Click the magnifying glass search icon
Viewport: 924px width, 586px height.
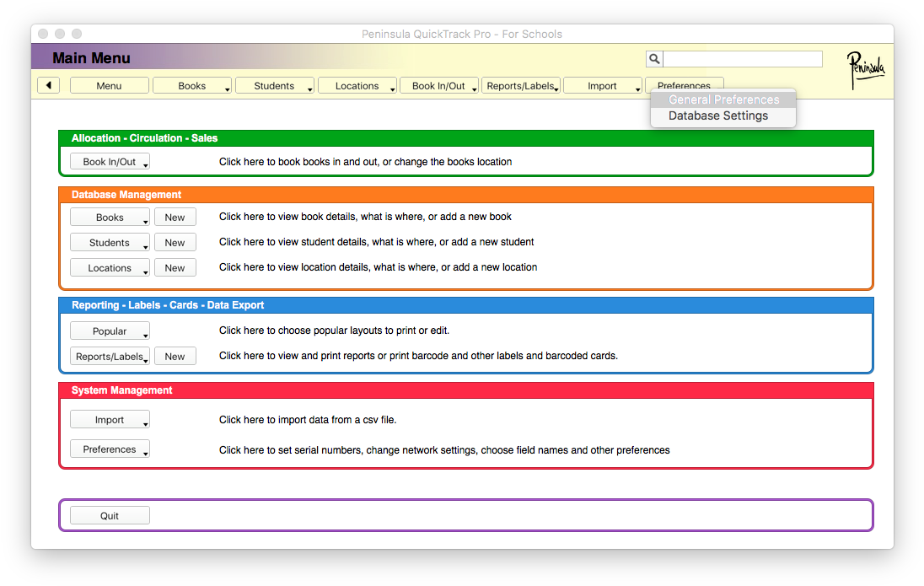[654, 59]
